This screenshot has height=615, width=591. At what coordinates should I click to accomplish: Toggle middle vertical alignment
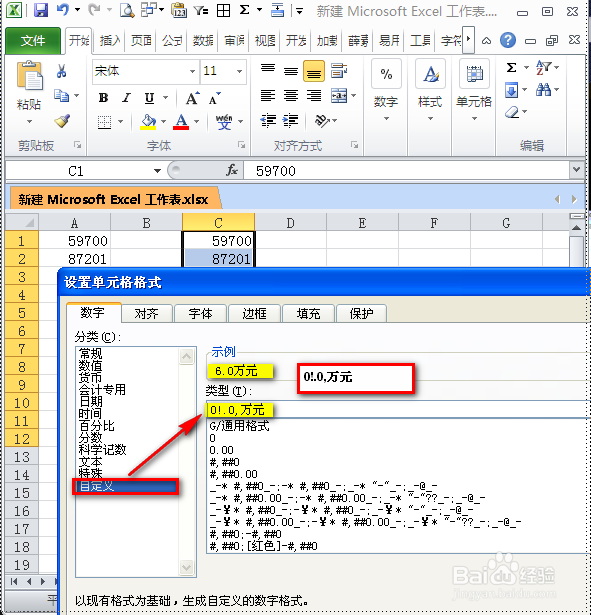291,71
